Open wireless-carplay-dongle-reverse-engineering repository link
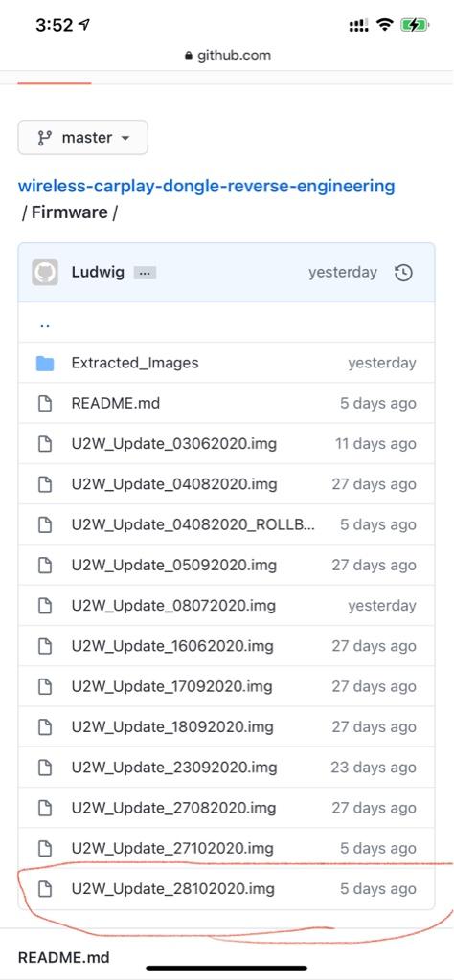The width and height of the screenshot is (454, 980). [x=206, y=186]
